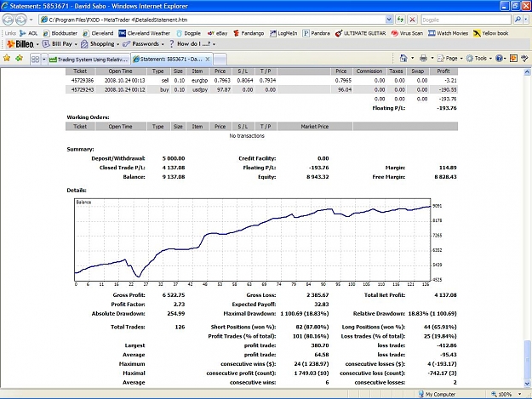
Task: Click the Floating P/L total -193.76 in table
Action: click(447, 108)
